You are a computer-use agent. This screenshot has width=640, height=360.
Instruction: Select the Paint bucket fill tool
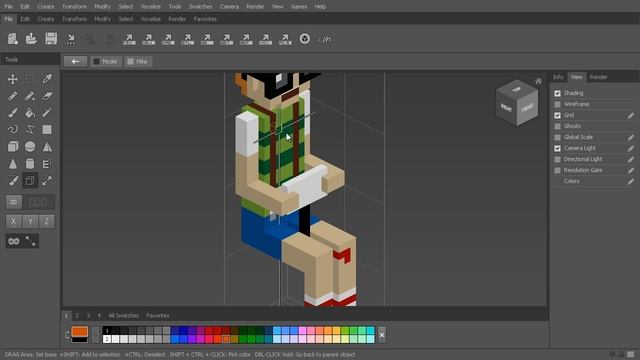(x=29, y=113)
